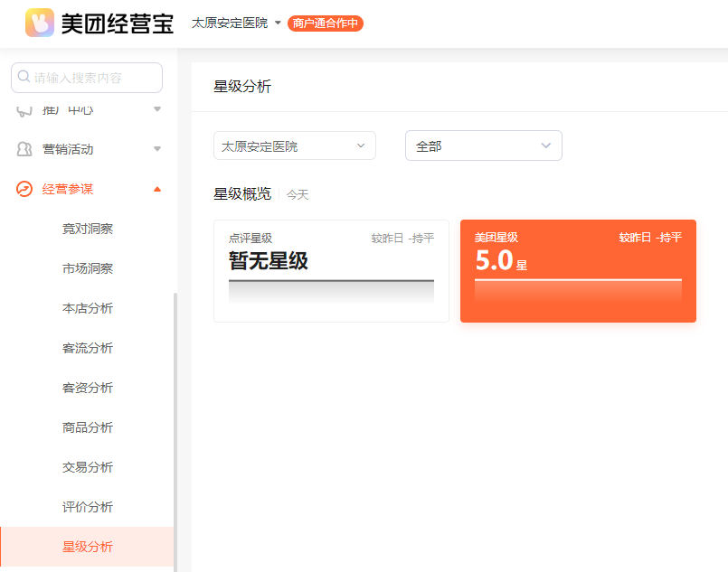This screenshot has height=572, width=728.
Task: Go to 商品分析 page
Action: coord(88,427)
